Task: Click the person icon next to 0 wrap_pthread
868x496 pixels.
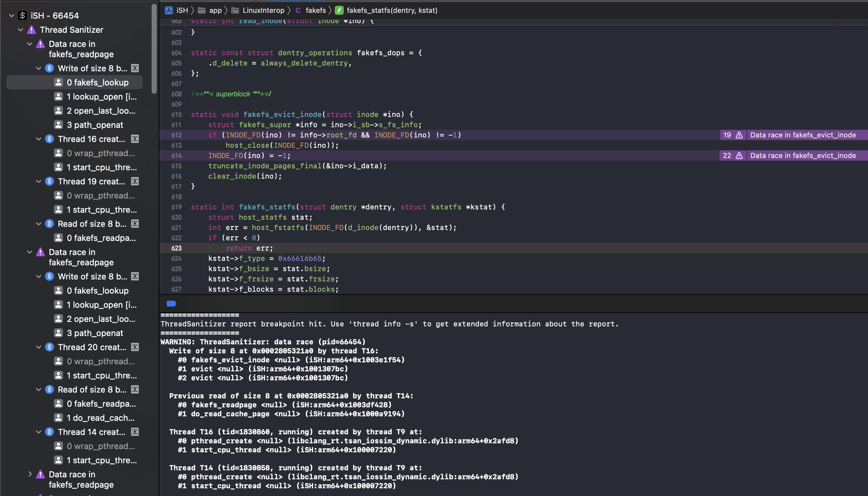Action: click(x=58, y=153)
